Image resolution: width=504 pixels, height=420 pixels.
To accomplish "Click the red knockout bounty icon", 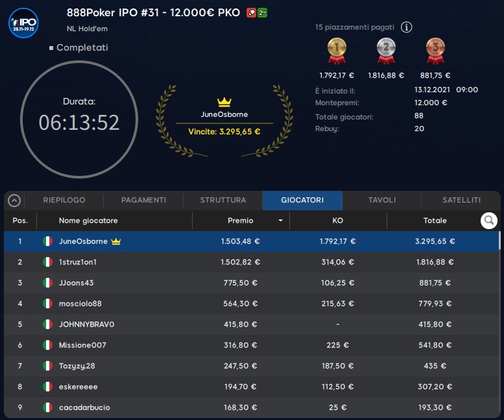I will [251, 12].
